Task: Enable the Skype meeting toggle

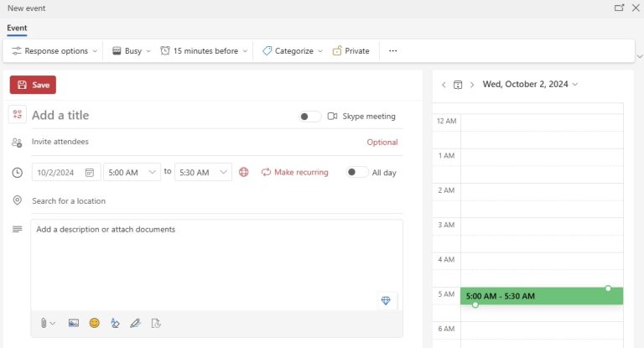Action: tap(309, 117)
